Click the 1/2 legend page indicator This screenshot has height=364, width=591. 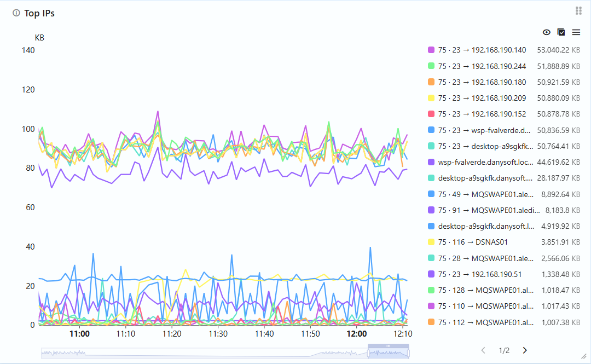[x=504, y=350]
